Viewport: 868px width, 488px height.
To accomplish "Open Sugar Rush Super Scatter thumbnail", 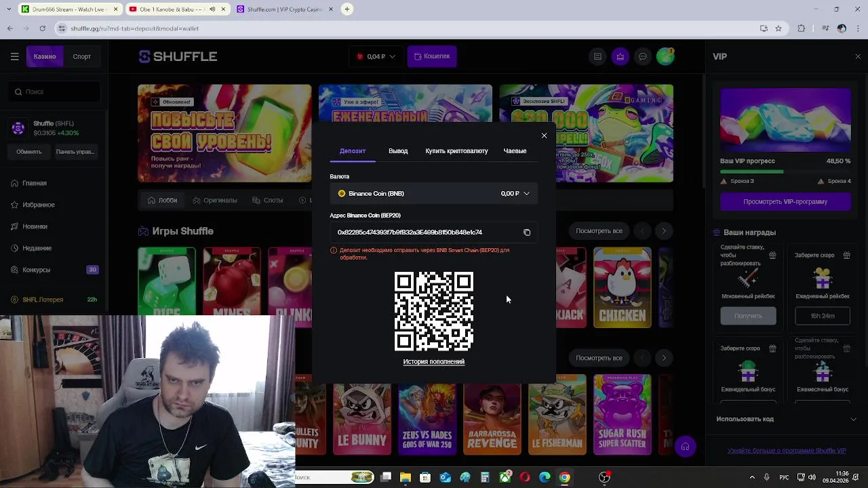I will (623, 414).
